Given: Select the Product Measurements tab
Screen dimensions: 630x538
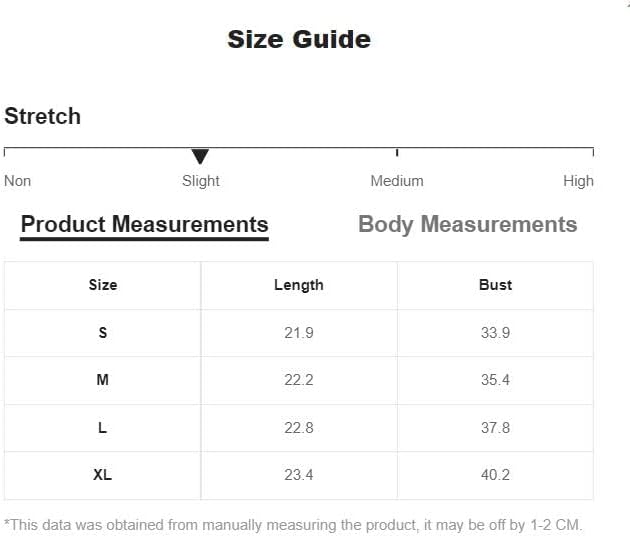Looking at the screenshot, I should 145,224.
